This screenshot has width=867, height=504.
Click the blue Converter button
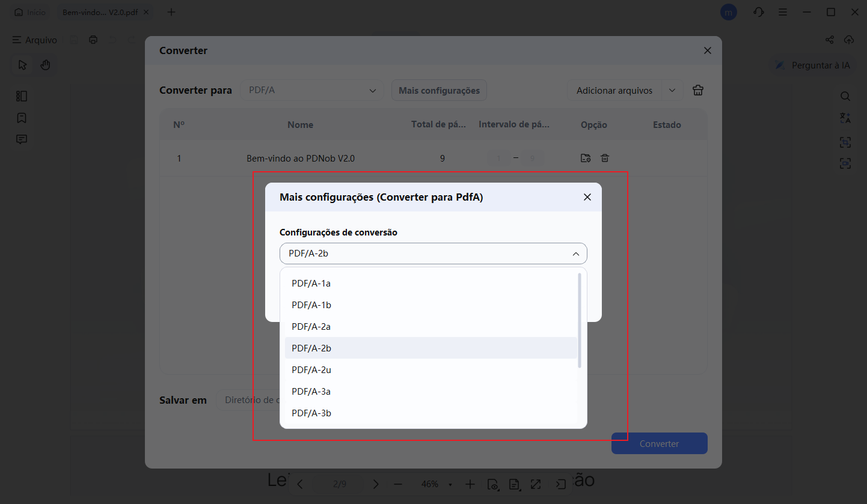coord(659,443)
